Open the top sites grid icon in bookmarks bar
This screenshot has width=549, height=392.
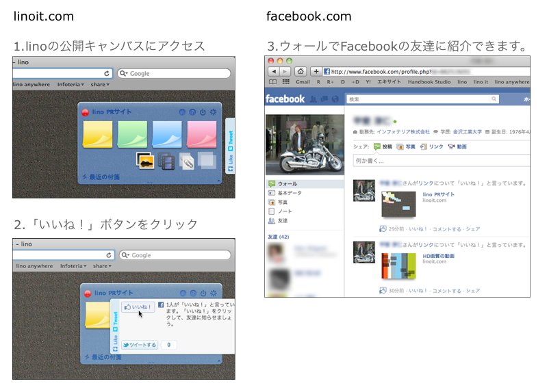point(286,82)
